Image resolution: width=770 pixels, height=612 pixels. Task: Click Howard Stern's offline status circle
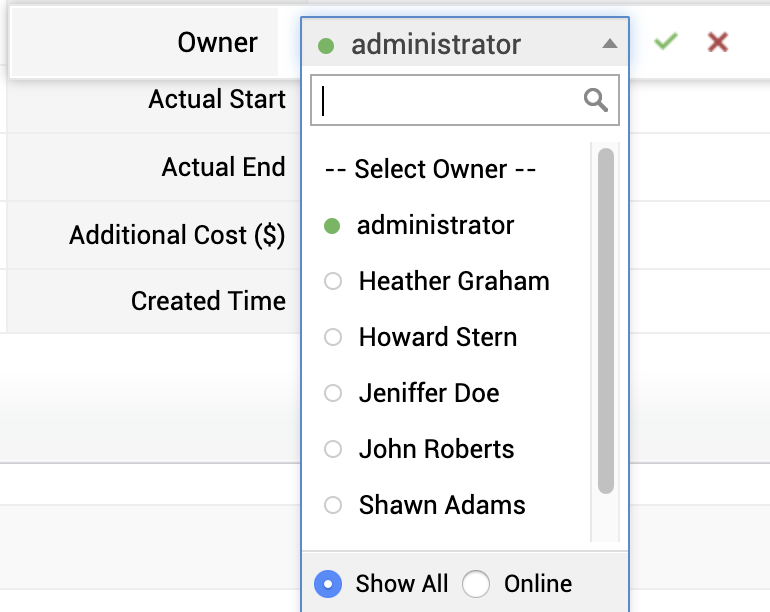333,338
